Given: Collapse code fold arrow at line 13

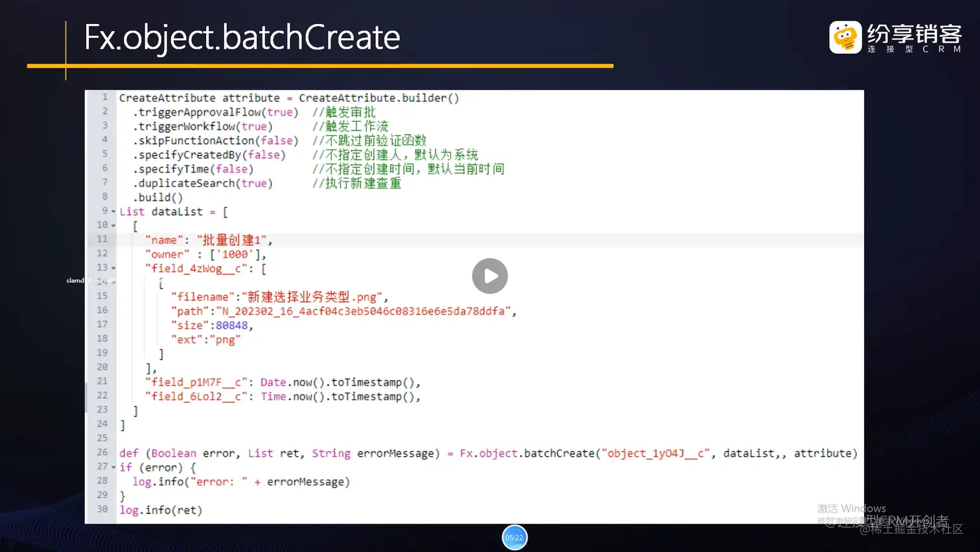Looking at the screenshot, I should click(113, 268).
